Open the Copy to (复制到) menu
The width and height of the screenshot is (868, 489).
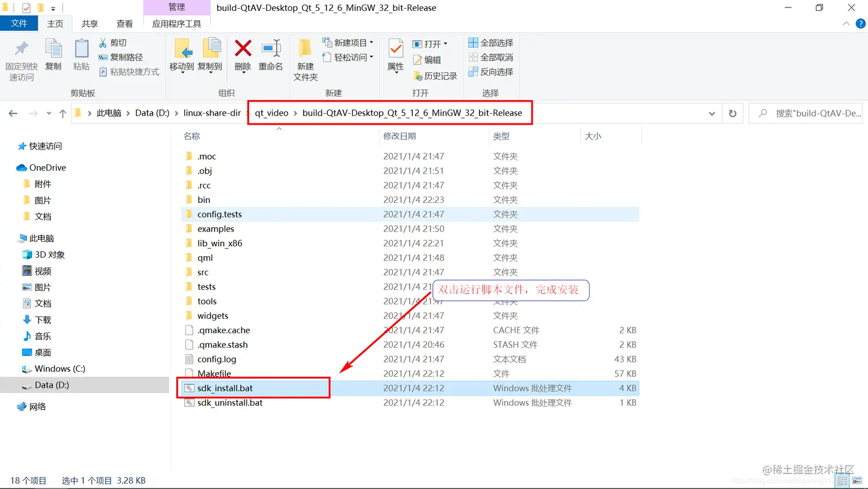(x=210, y=56)
